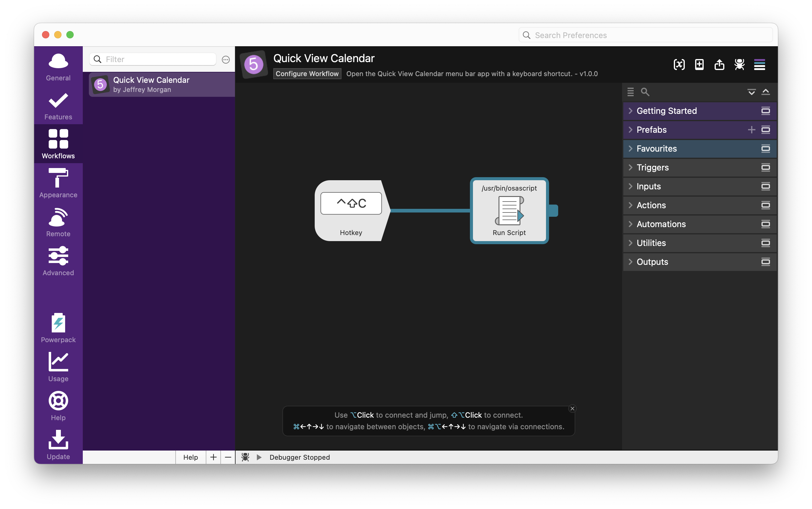Viewport: 812px width, 509px height.
Task: Add a prefab with plus button
Action: tap(751, 130)
